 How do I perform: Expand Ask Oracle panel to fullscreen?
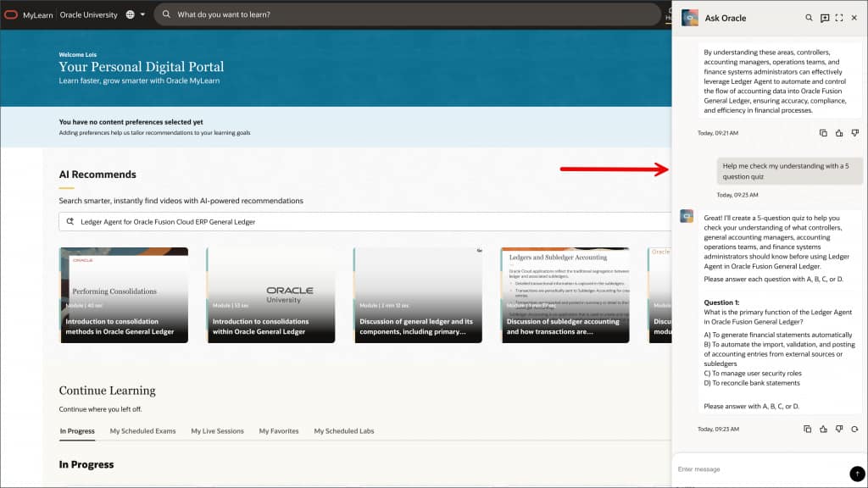(x=839, y=18)
